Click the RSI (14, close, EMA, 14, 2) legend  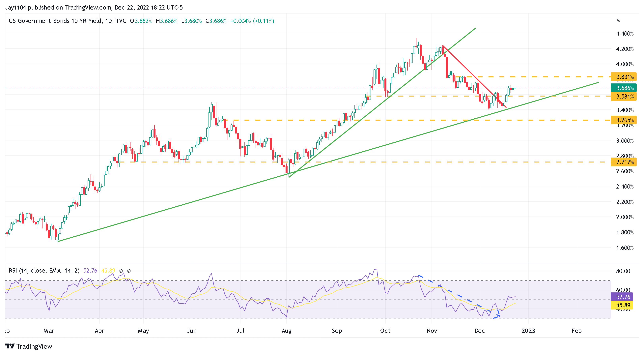point(44,270)
